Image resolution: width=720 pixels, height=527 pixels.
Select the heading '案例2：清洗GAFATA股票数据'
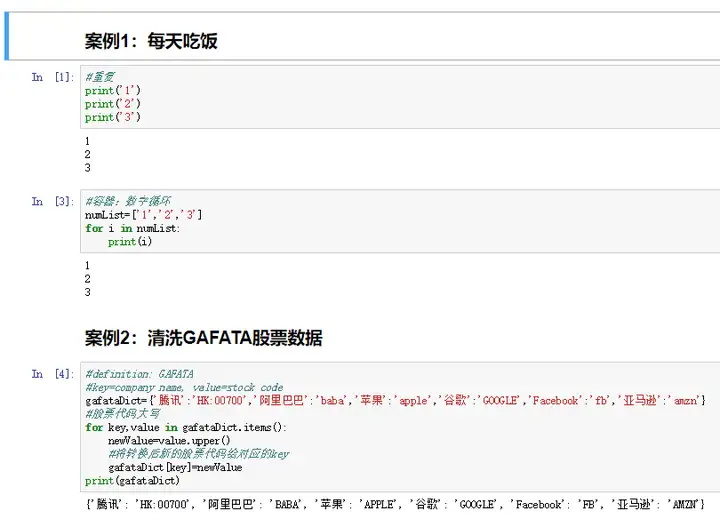tap(203, 338)
